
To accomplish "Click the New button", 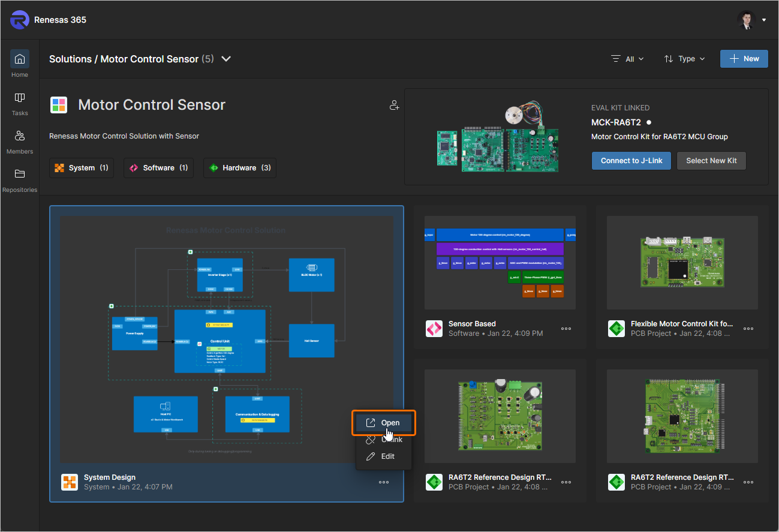I will (744, 59).
